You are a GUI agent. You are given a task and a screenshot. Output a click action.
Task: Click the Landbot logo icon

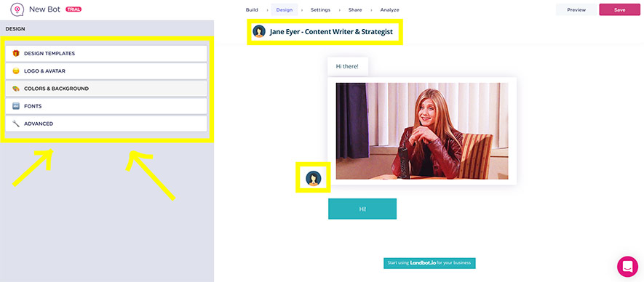pos(17,9)
